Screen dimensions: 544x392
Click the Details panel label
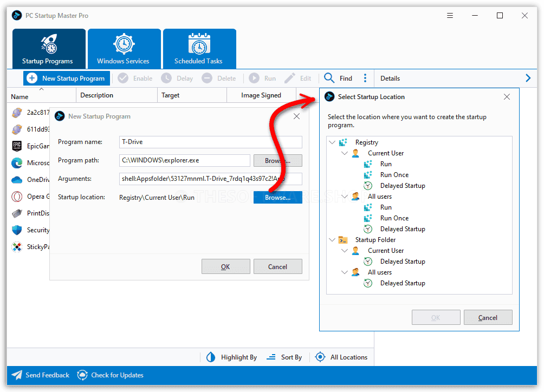tap(390, 79)
